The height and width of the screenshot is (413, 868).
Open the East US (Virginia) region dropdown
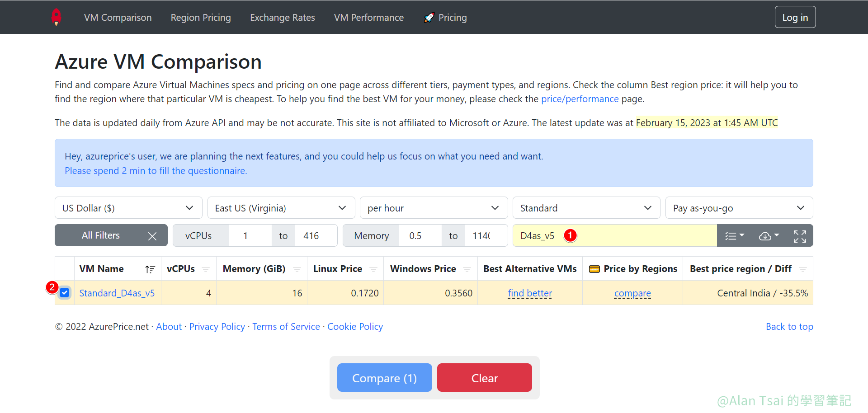[281, 208]
